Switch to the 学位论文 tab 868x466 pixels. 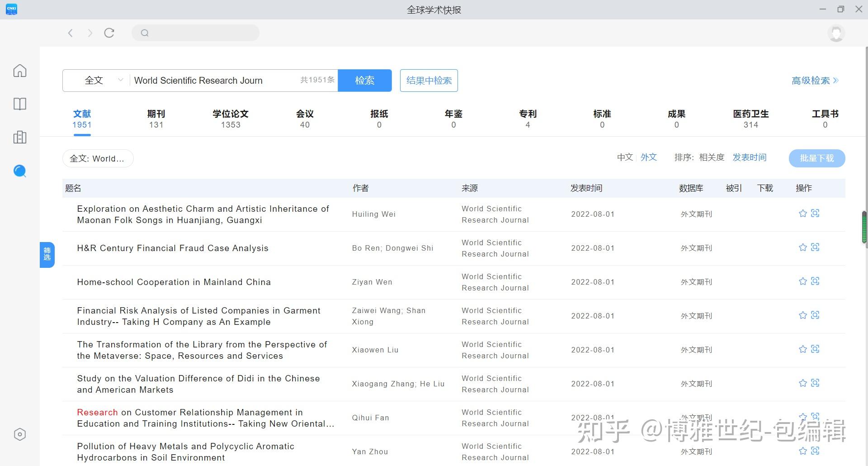coord(231,119)
